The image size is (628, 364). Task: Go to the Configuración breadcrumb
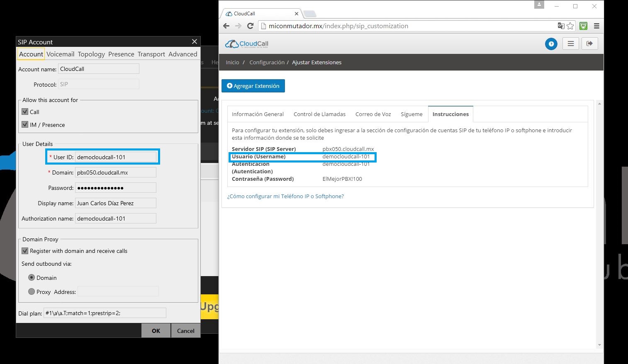[267, 62]
